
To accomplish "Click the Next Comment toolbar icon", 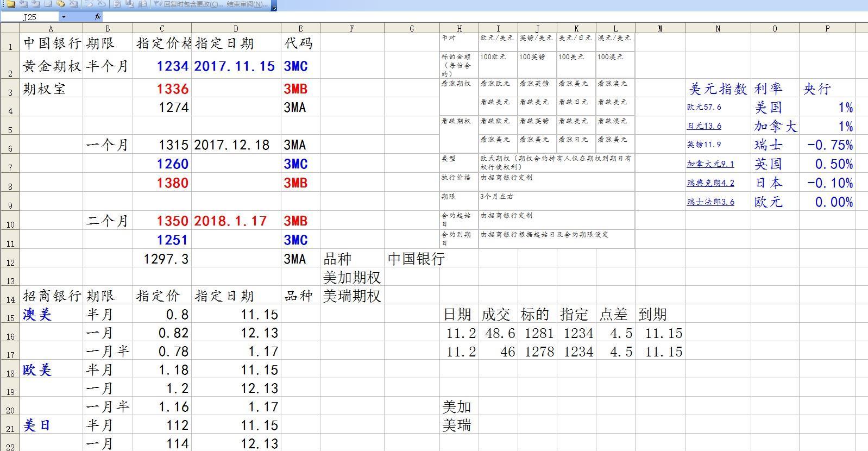I will pyautogui.click(x=35, y=4).
